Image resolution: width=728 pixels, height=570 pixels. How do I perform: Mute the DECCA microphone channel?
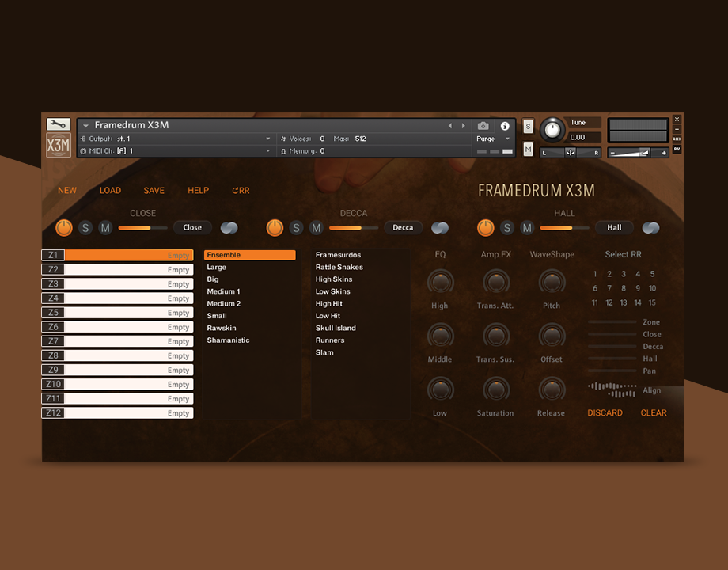pos(317,228)
